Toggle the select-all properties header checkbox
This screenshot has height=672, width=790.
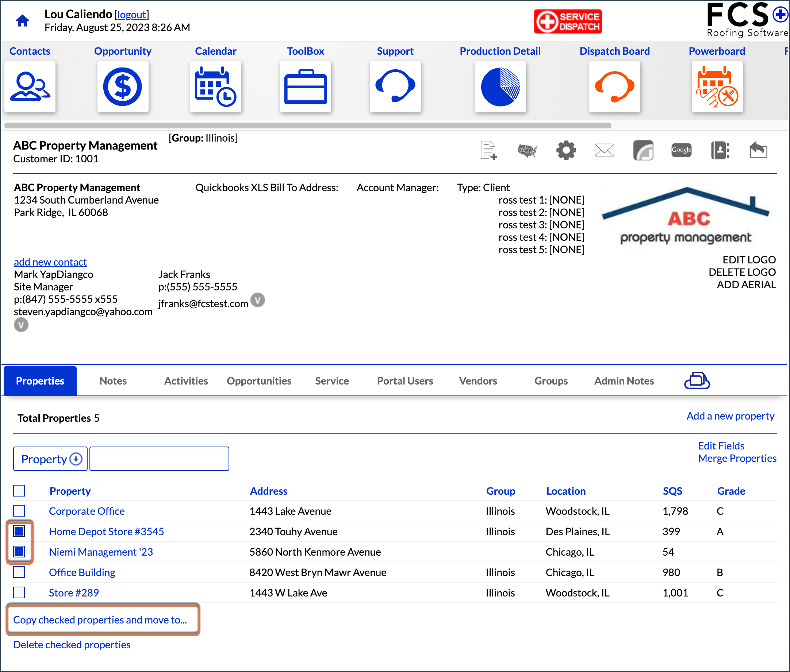[19, 491]
